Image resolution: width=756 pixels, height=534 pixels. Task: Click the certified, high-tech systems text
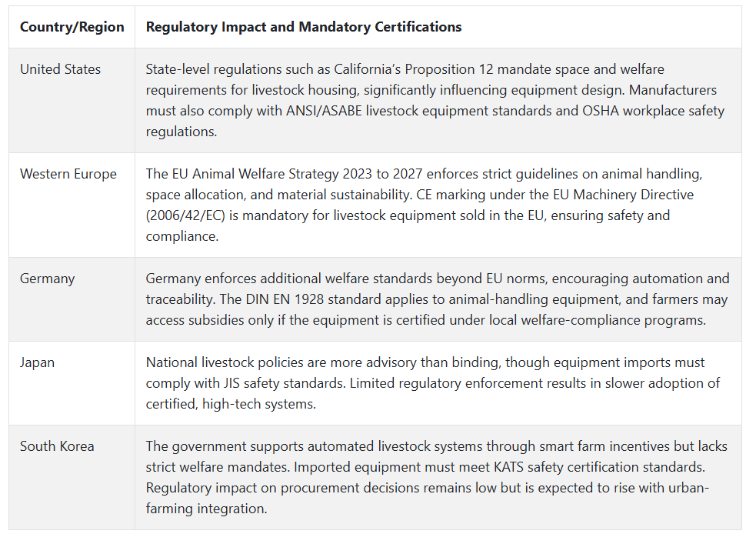[x=231, y=404]
